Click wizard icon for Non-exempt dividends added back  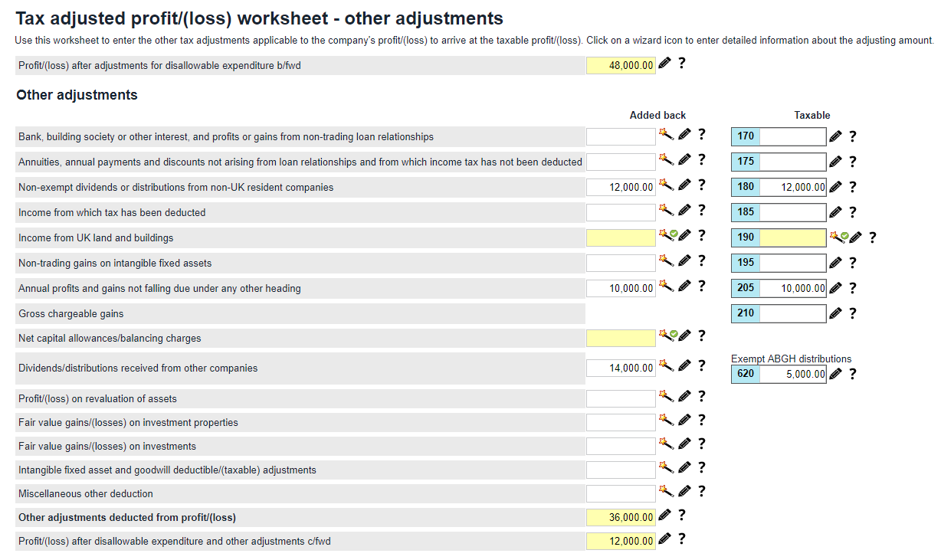click(667, 185)
